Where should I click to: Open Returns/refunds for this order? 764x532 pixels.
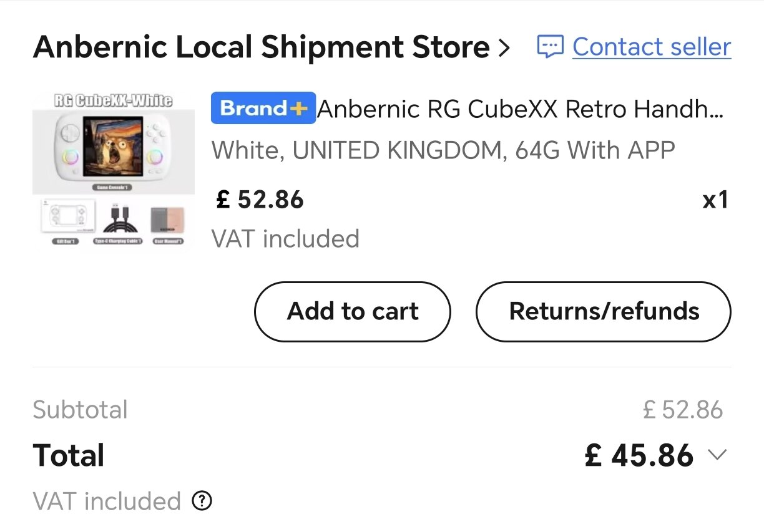(x=604, y=311)
